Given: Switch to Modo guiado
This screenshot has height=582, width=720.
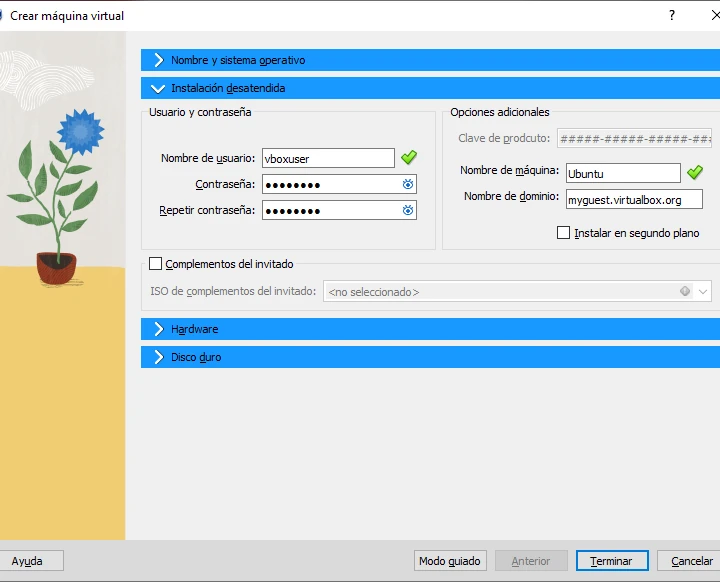Looking at the screenshot, I should click(x=450, y=561).
